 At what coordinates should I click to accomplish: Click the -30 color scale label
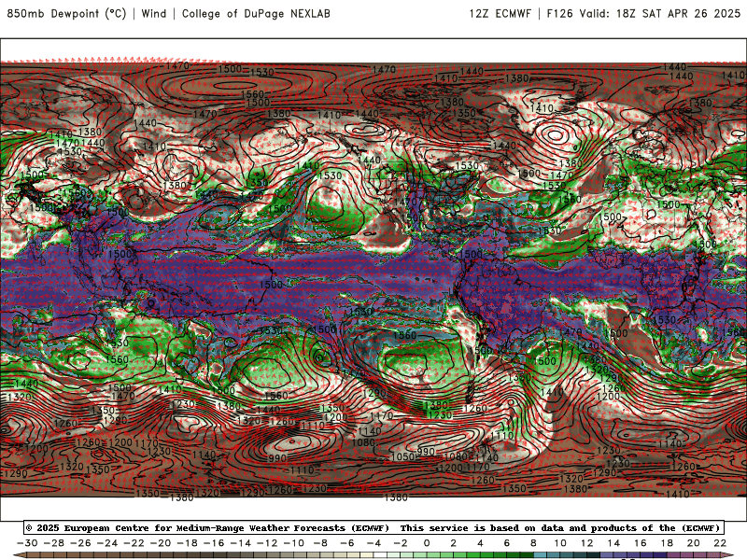coord(27,543)
